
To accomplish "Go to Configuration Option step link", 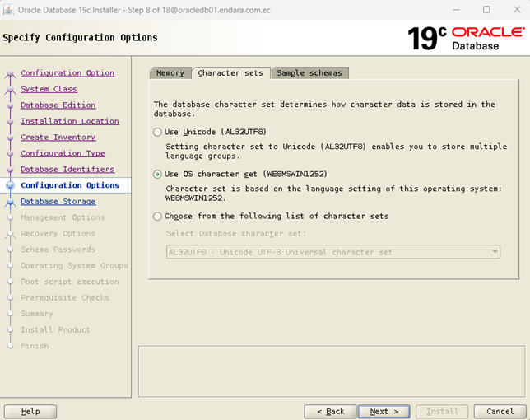I will (67, 73).
